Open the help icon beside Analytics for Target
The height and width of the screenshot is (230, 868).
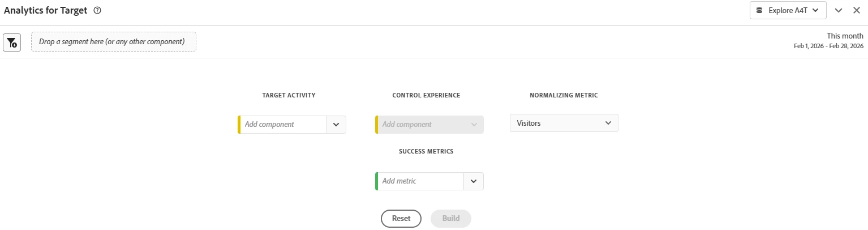tap(97, 10)
